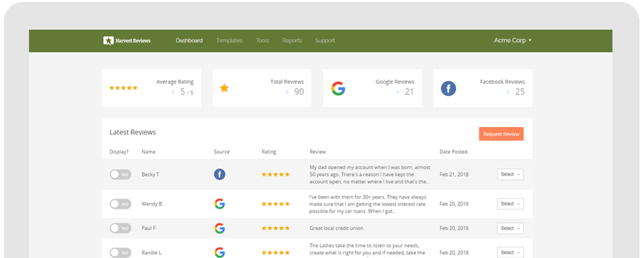Turn on display toggle for Paul F
This screenshot has height=258, width=644.
120,228
